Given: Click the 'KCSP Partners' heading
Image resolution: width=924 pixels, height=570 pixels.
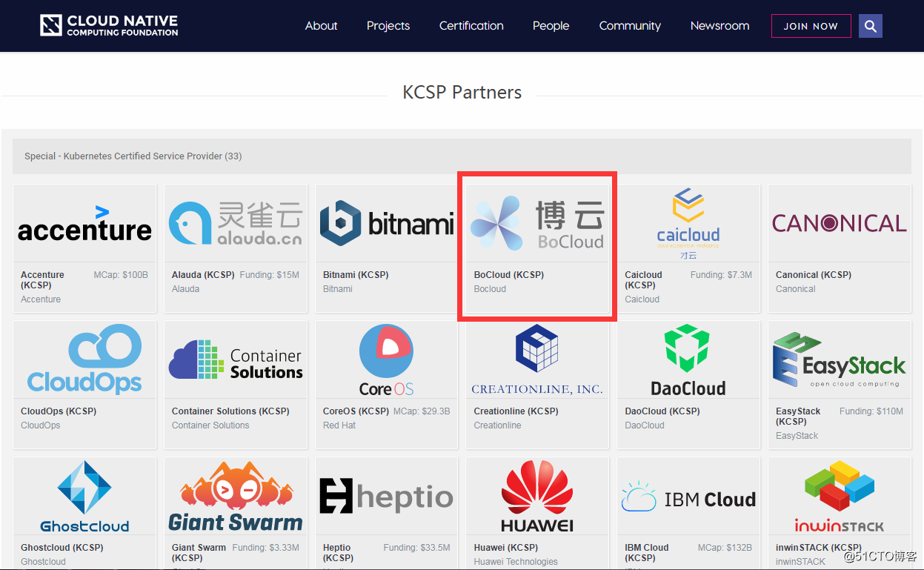Looking at the screenshot, I should 462,93.
